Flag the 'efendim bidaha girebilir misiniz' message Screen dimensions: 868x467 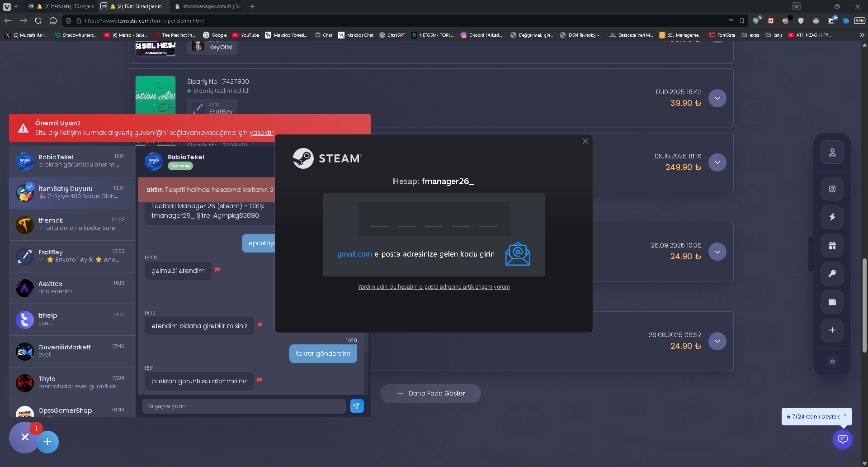pos(260,325)
